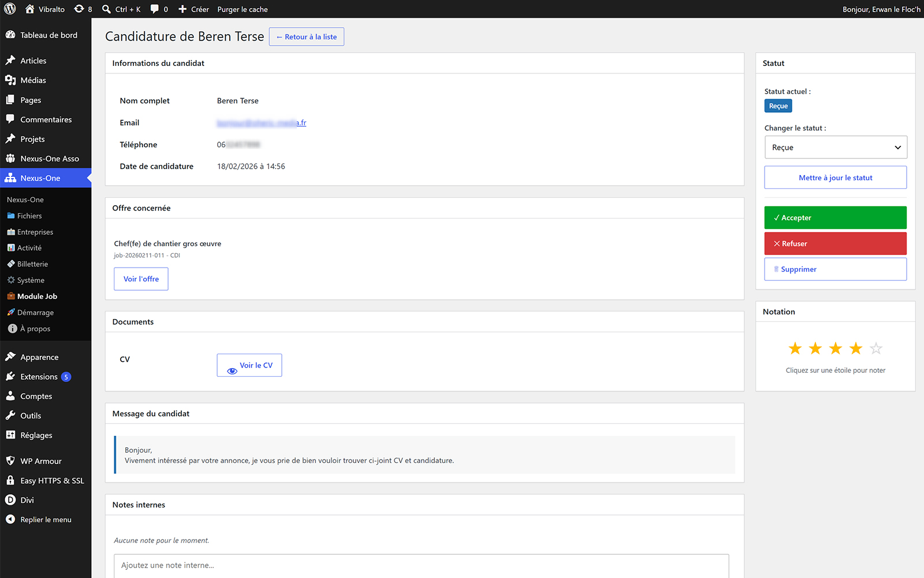Viewport: 924px width, 578px height.
Task: Open the Ctrl + K search icon
Action: 106,9
